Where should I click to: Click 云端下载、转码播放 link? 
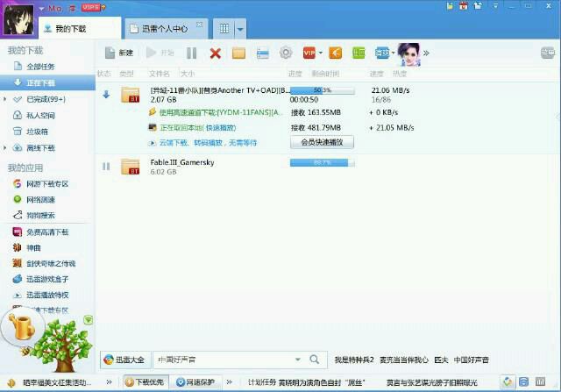click(x=208, y=143)
